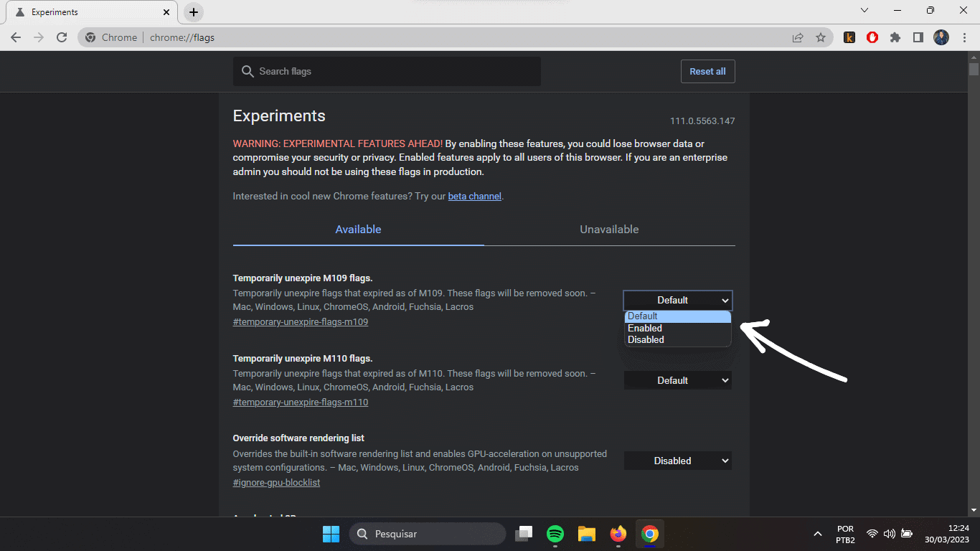Click the Experiments heading
The image size is (980, 551).
(279, 116)
